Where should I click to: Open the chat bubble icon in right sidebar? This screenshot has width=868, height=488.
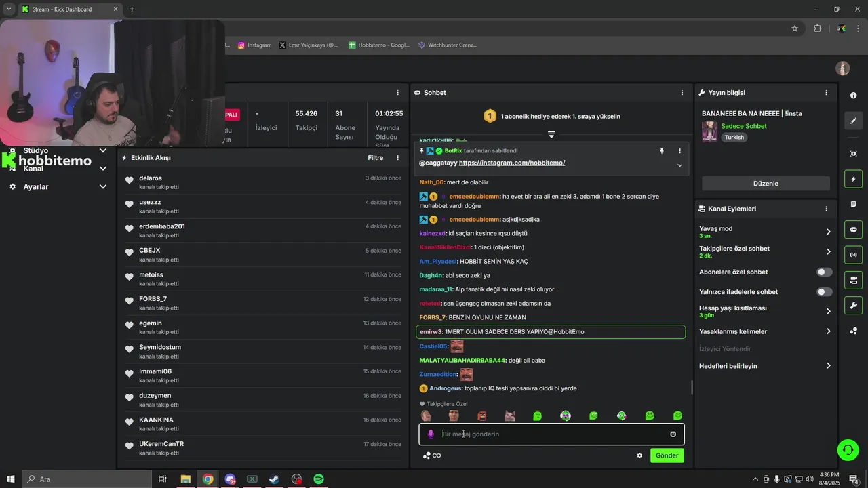point(853,229)
